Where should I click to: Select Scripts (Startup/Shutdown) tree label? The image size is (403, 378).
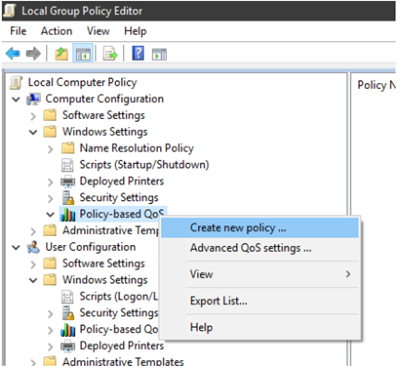144,165
